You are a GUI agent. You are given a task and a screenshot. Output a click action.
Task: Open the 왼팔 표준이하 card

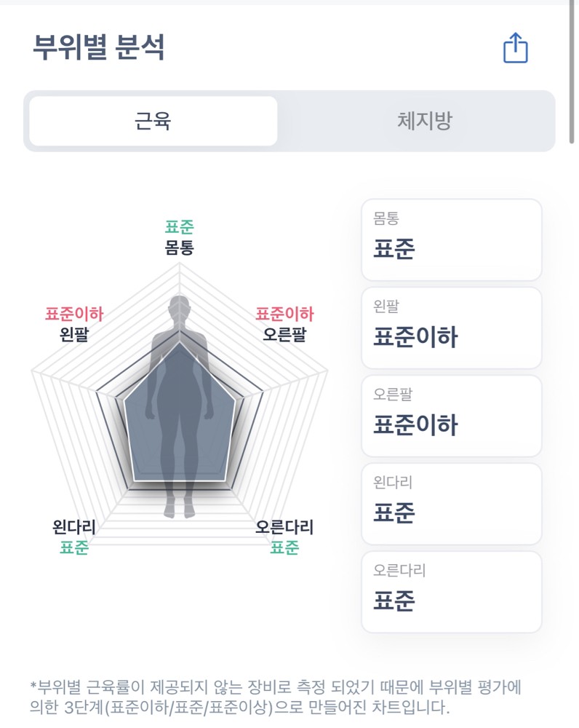click(451, 328)
